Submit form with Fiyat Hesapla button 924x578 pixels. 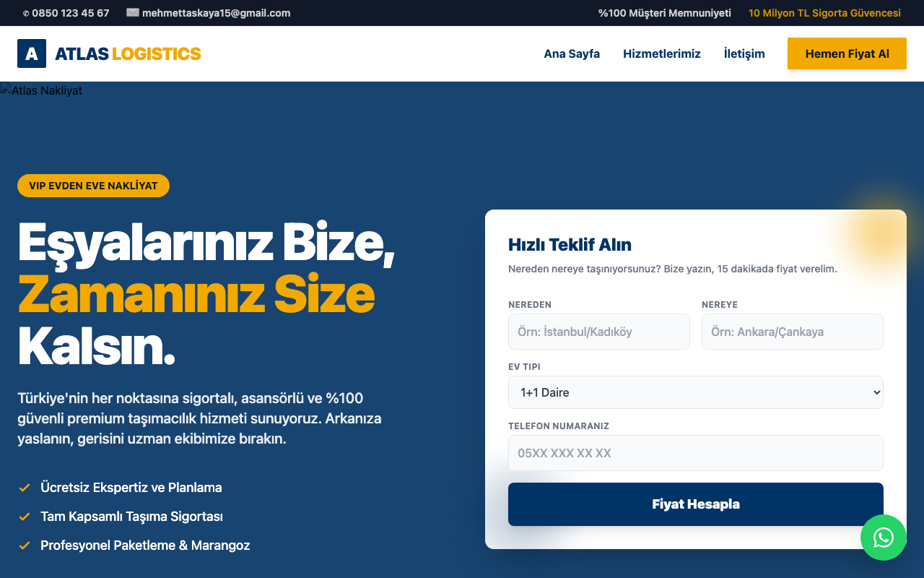click(x=696, y=504)
